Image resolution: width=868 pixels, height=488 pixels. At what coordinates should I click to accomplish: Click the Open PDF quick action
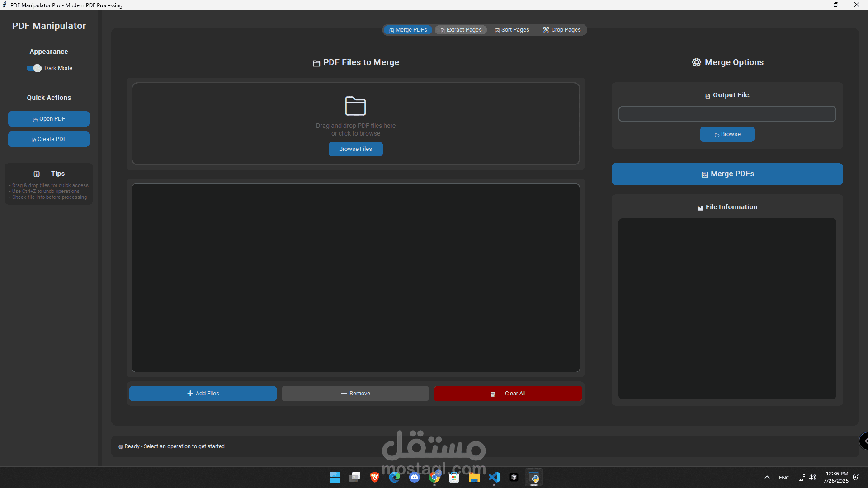(49, 119)
